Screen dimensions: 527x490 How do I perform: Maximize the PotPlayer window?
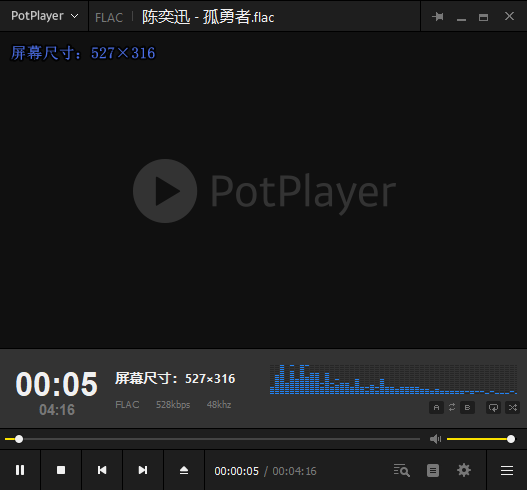click(x=483, y=17)
